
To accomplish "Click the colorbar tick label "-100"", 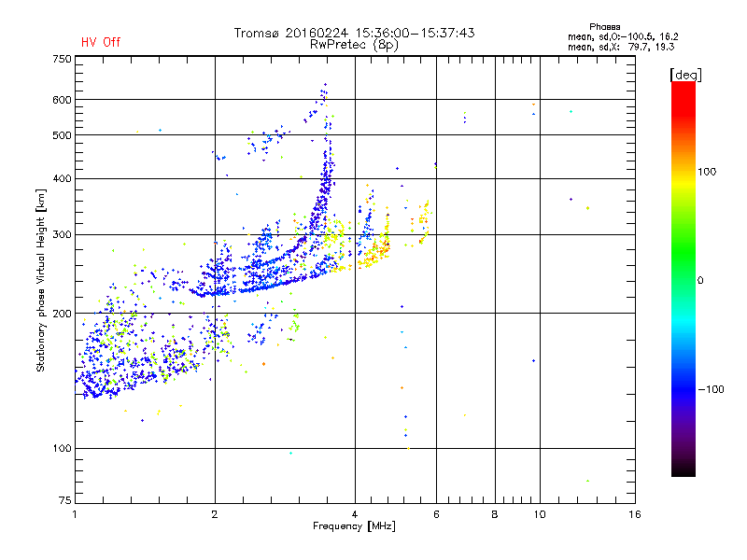I will pyautogui.click(x=711, y=389).
